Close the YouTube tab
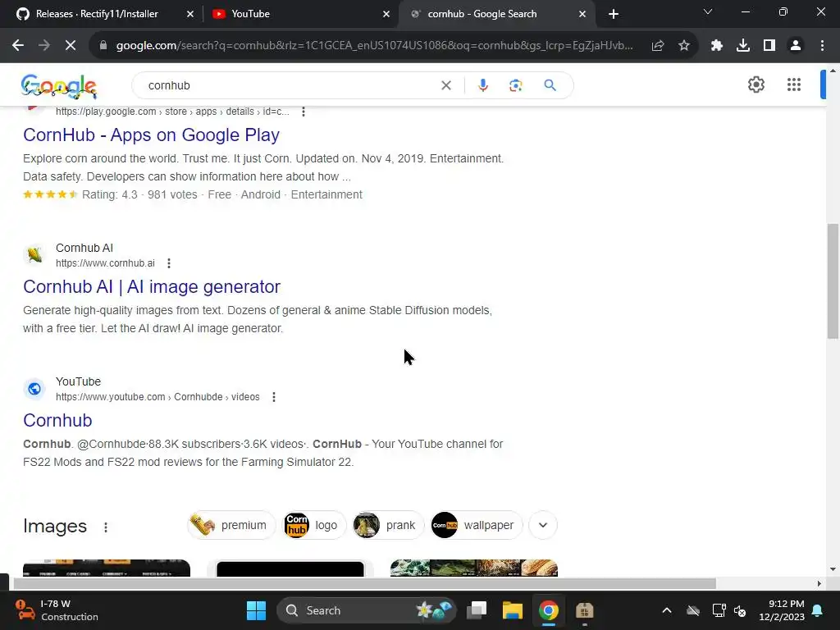Screen dimensions: 840x630 (386, 14)
